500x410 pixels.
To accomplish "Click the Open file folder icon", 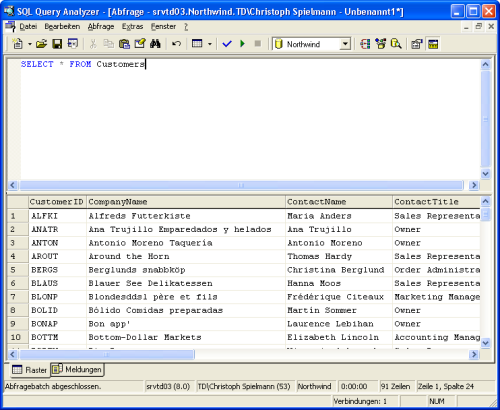I will pyautogui.click(x=41, y=44).
